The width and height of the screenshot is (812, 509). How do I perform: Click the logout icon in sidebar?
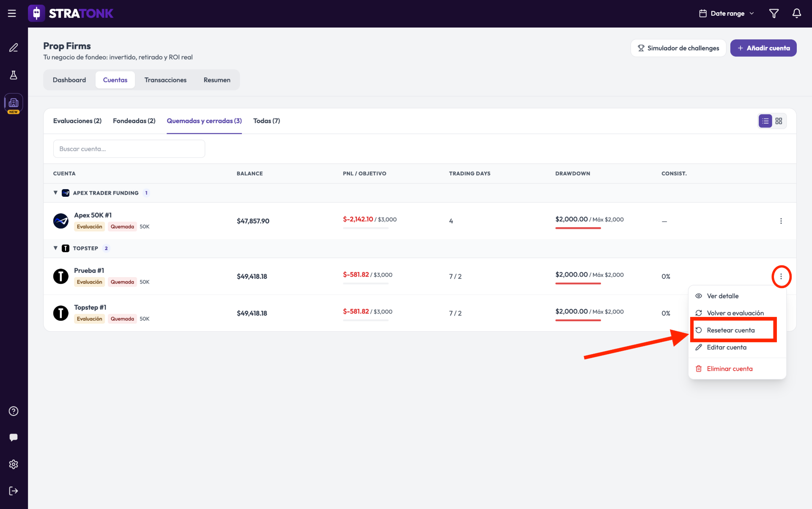tap(14, 491)
